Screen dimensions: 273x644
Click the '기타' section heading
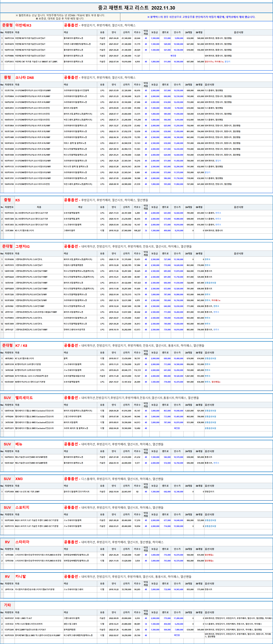tap(7, 605)
